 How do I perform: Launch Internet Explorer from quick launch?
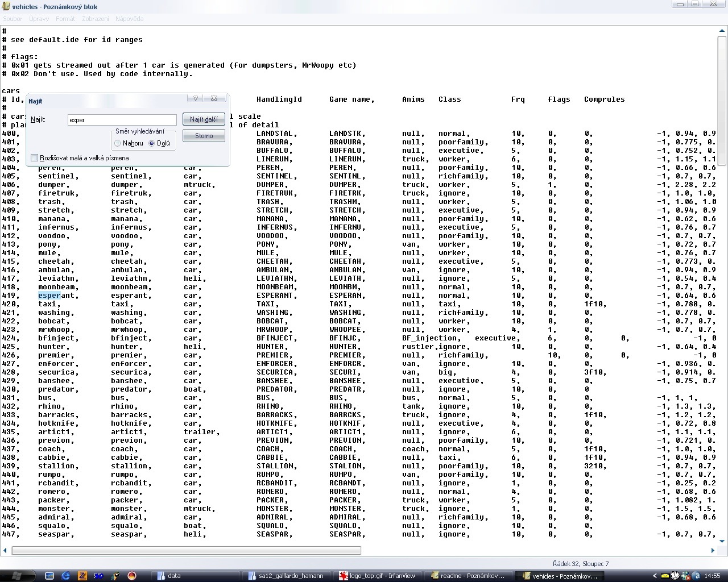tap(66, 575)
